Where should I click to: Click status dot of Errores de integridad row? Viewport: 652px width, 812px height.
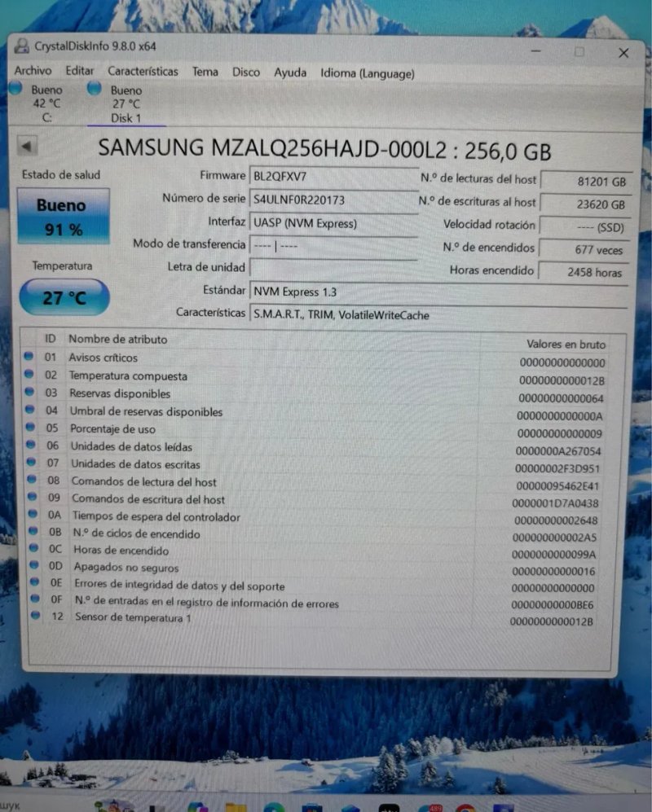coord(35,582)
